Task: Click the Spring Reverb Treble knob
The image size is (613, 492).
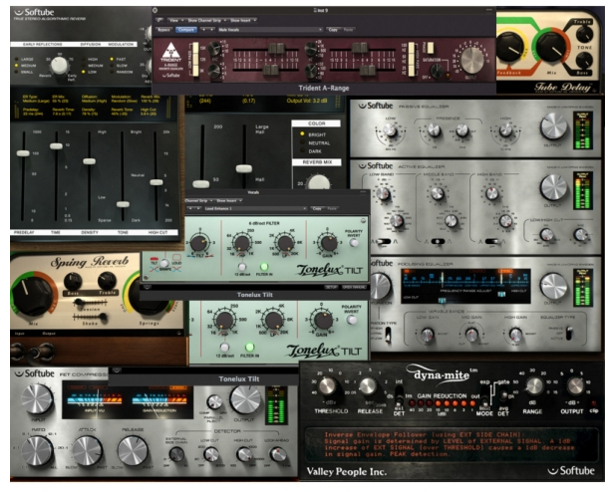Action: (x=107, y=280)
